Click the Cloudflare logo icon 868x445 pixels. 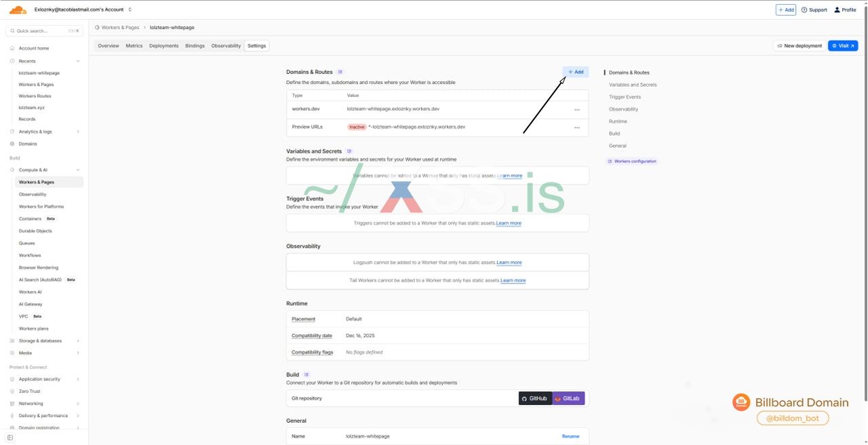click(18, 9)
